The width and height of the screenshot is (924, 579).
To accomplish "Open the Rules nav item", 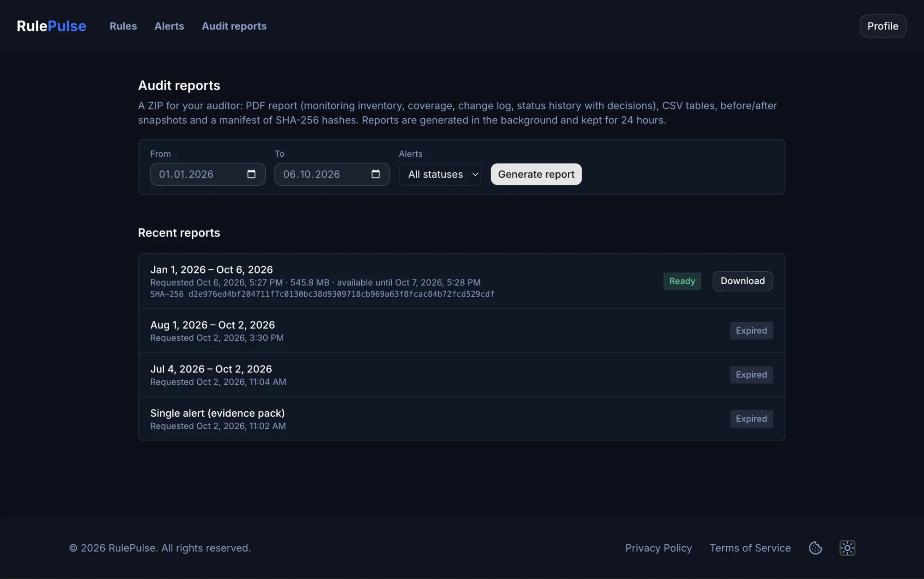I will (123, 26).
